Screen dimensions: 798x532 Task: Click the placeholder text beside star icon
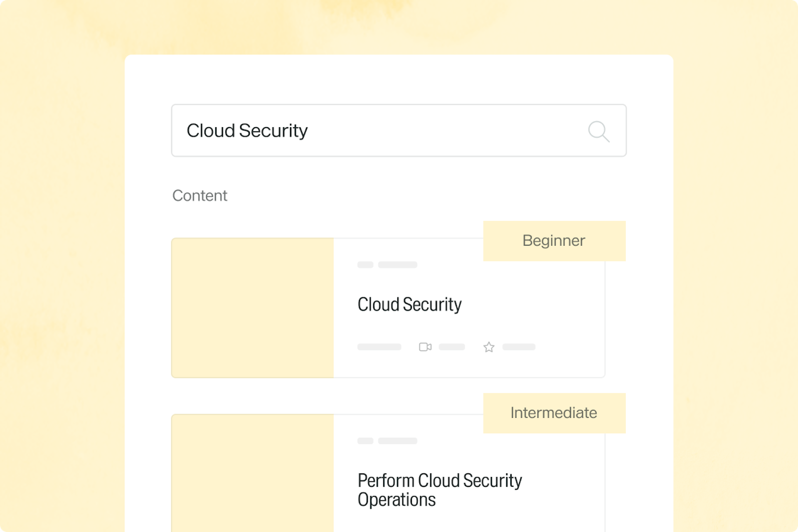[x=519, y=347]
